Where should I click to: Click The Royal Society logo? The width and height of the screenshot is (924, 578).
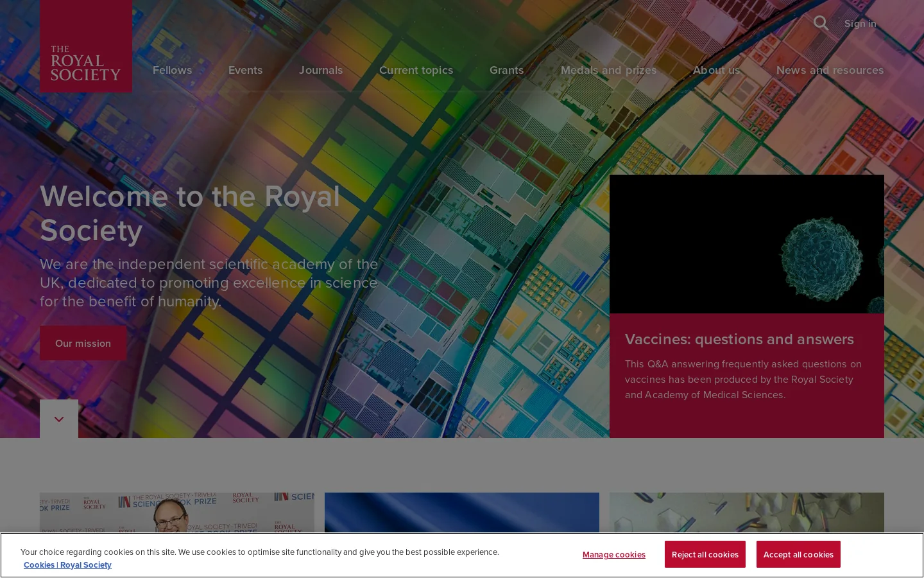tap(86, 46)
